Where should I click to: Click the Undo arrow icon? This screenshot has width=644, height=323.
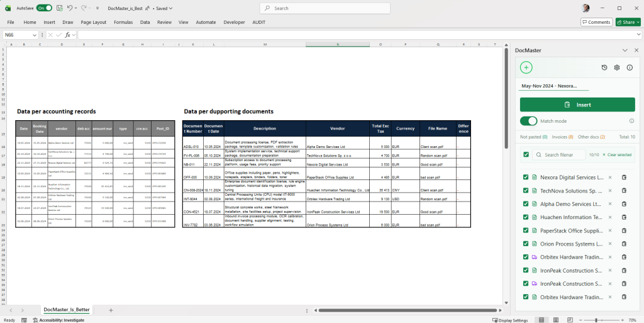point(70,8)
